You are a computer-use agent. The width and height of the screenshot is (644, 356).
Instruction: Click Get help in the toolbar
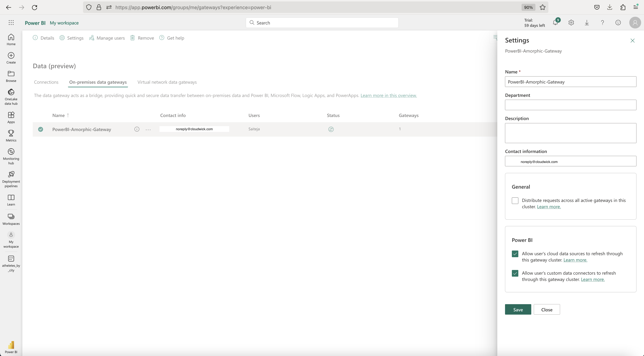pyautogui.click(x=172, y=38)
